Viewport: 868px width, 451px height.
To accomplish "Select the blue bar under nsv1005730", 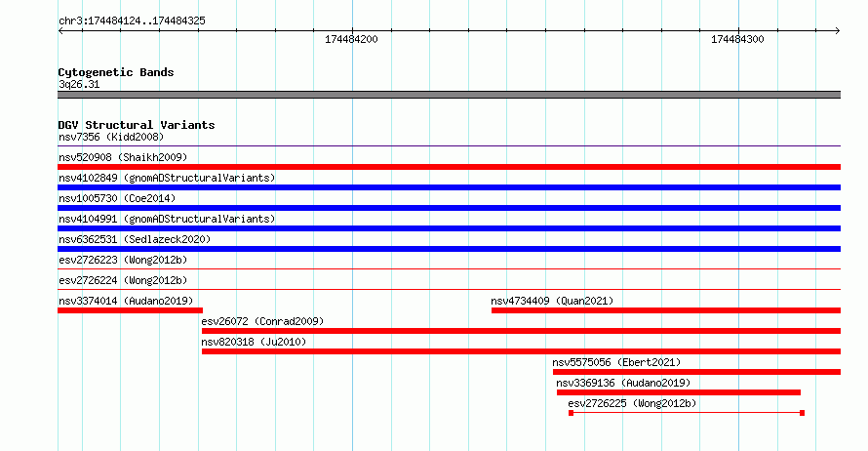I will [449, 208].
